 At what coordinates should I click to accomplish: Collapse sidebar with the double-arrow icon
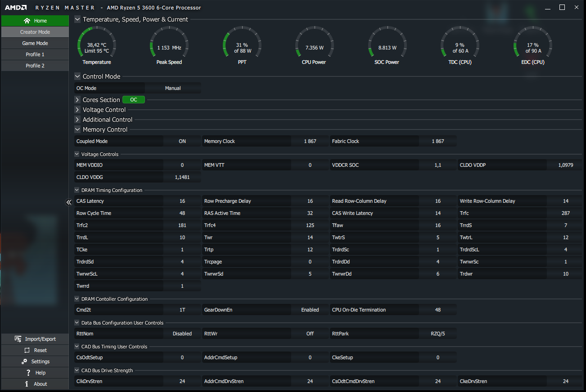(x=69, y=202)
